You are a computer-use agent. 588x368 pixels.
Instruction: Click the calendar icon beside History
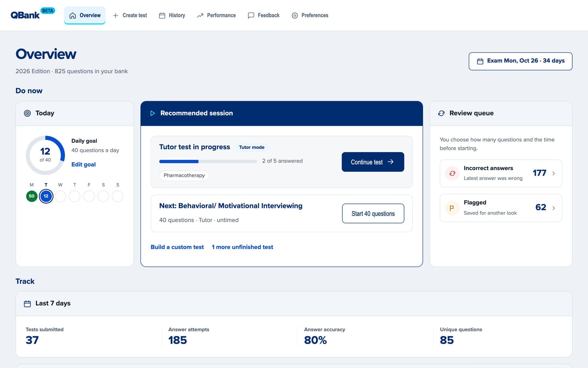[x=162, y=15]
